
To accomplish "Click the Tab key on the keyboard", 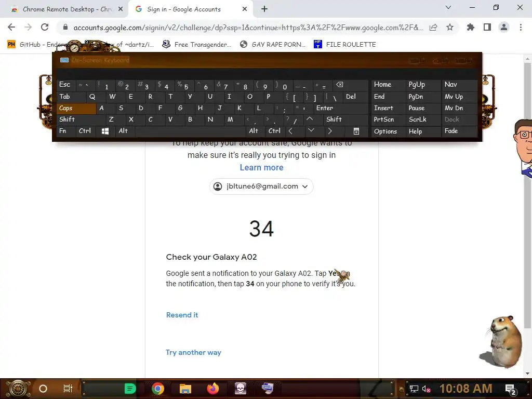I will tap(71, 97).
